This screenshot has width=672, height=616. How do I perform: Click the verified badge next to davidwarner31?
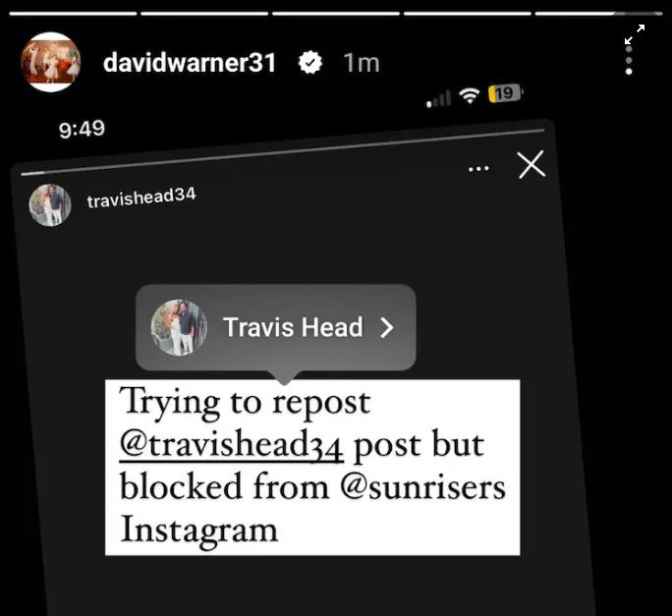309,63
